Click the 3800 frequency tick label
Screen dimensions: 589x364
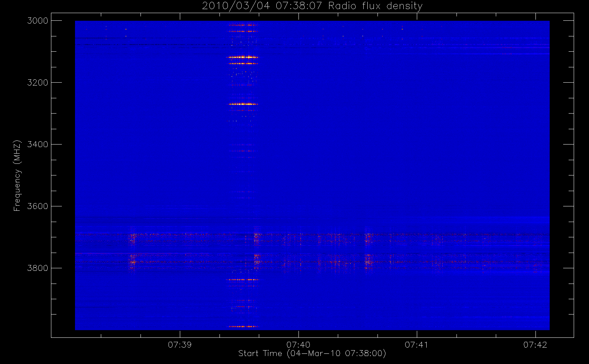tap(37, 268)
